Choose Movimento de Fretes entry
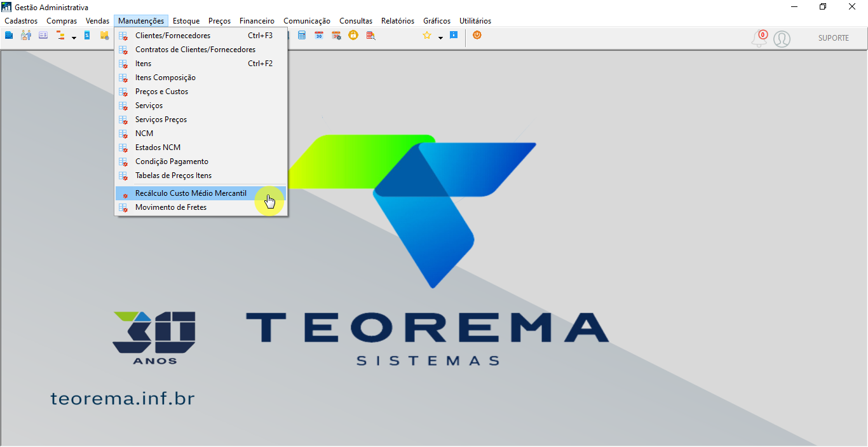 (201, 207)
